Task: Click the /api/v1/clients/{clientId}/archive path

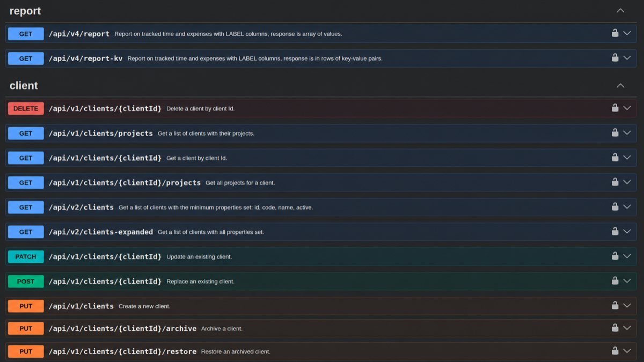Action: point(122,328)
